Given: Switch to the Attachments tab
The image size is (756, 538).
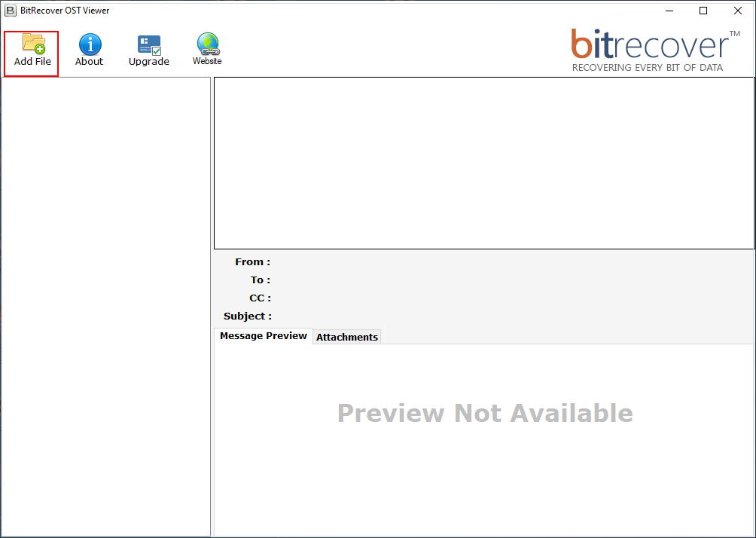Looking at the screenshot, I should (x=347, y=337).
